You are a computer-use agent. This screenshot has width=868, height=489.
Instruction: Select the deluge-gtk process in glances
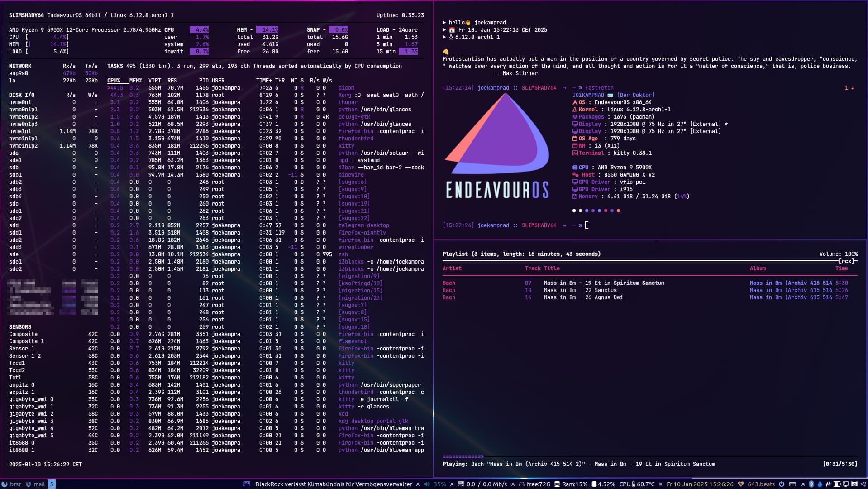(266, 117)
